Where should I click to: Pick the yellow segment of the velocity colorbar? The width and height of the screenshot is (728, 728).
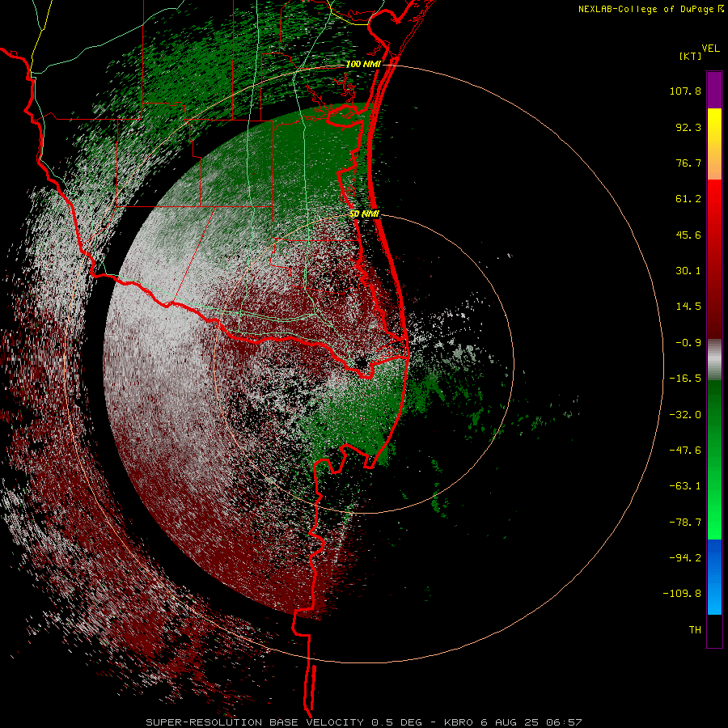pos(714,123)
